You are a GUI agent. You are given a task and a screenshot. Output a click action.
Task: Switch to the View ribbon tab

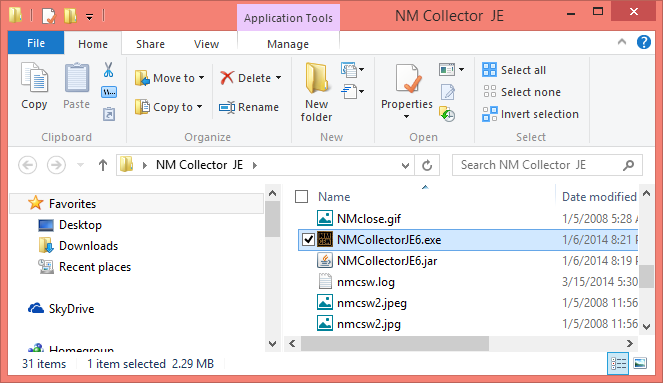pyautogui.click(x=206, y=44)
